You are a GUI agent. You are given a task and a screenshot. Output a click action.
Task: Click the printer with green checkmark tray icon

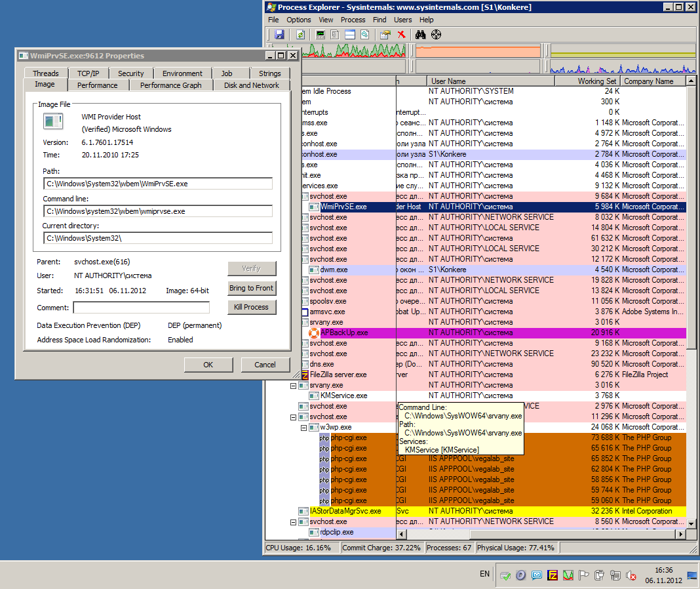(505, 575)
